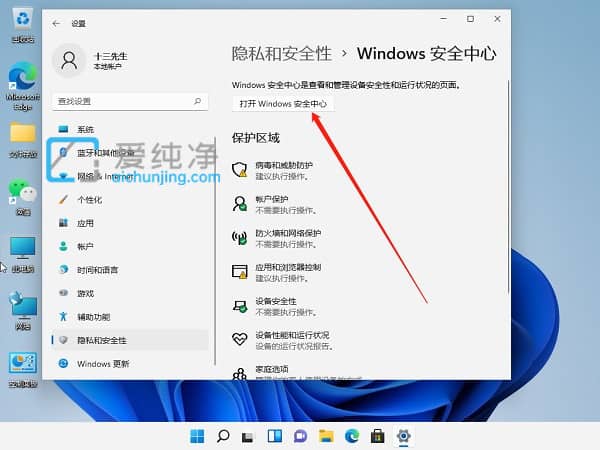This screenshot has width=600, height=450.
Task: Click the 游戏 controller icon
Action: [64, 293]
